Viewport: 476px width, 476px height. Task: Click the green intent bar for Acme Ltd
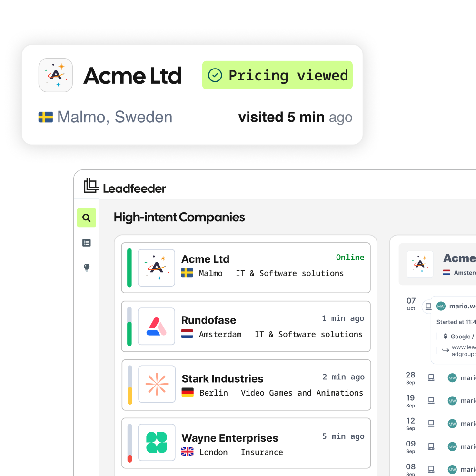(129, 268)
